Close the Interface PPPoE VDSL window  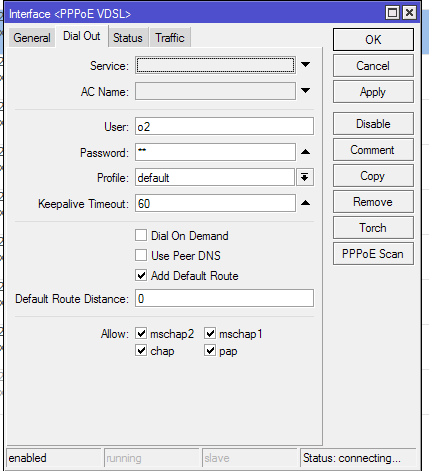click(409, 13)
